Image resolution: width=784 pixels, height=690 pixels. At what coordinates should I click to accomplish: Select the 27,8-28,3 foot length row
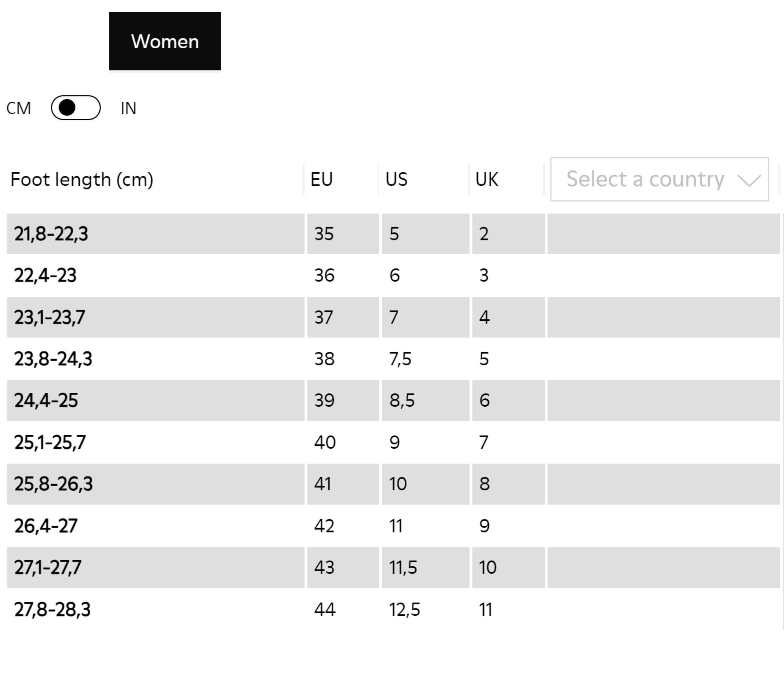click(x=52, y=609)
